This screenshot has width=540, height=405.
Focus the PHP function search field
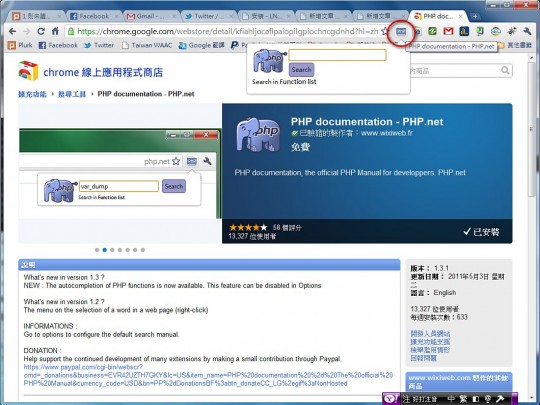point(337,55)
